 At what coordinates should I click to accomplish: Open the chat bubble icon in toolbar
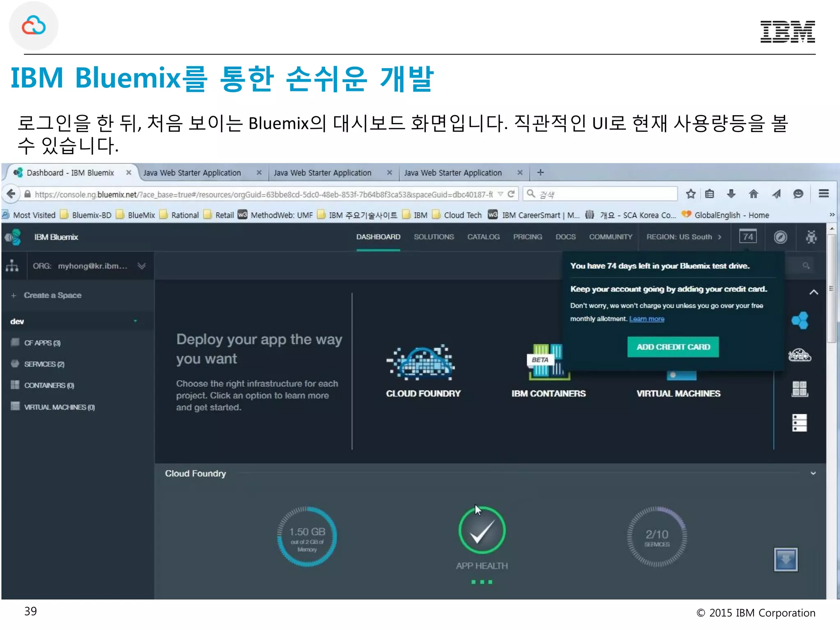pos(798,194)
